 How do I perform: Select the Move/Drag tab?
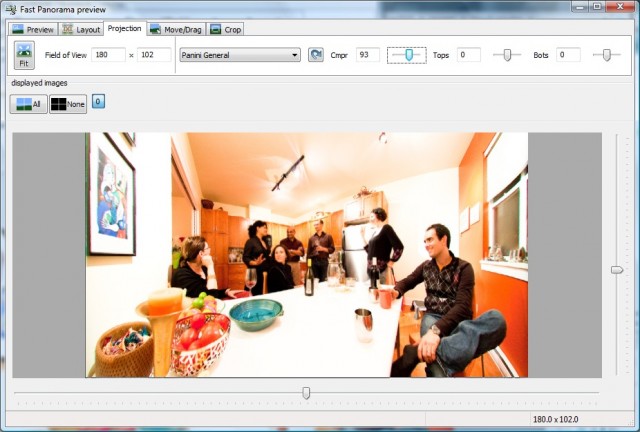click(176, 29)
